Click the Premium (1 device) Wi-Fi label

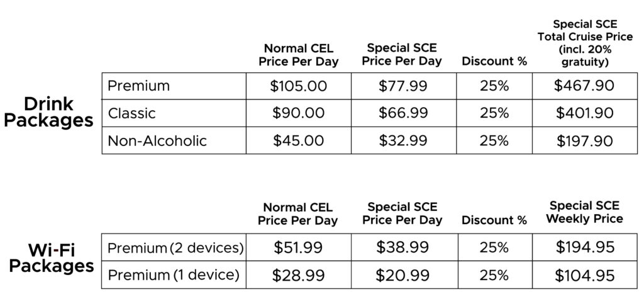174,274
